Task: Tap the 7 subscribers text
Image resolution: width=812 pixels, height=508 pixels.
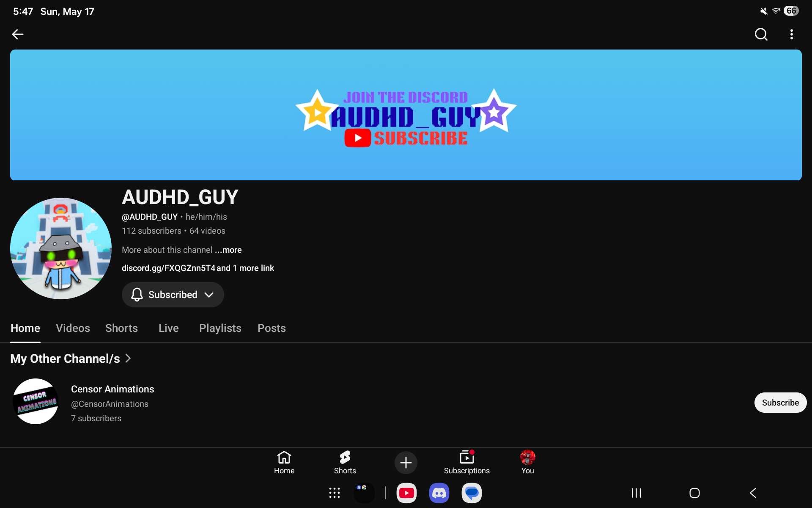Action: (x=96, y=418)
